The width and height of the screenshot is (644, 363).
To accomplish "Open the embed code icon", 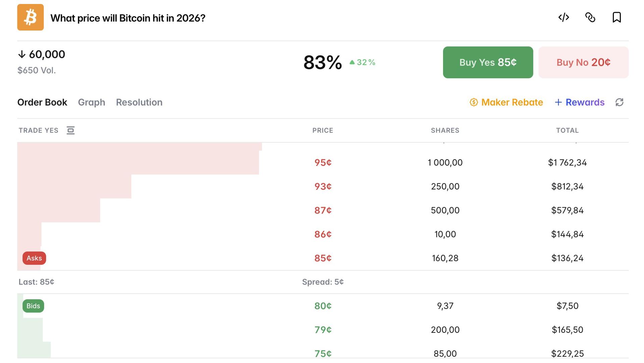I will point(564,17).
